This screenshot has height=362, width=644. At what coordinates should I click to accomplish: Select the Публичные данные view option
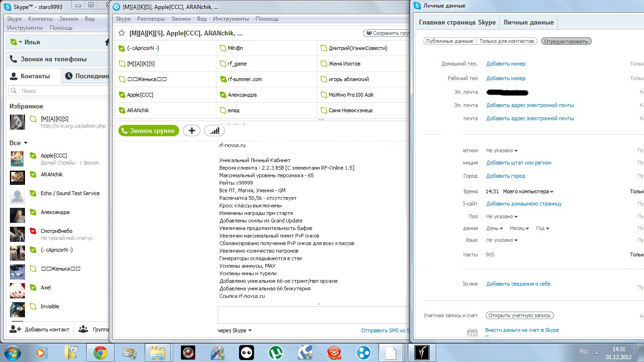coord(449,41)
